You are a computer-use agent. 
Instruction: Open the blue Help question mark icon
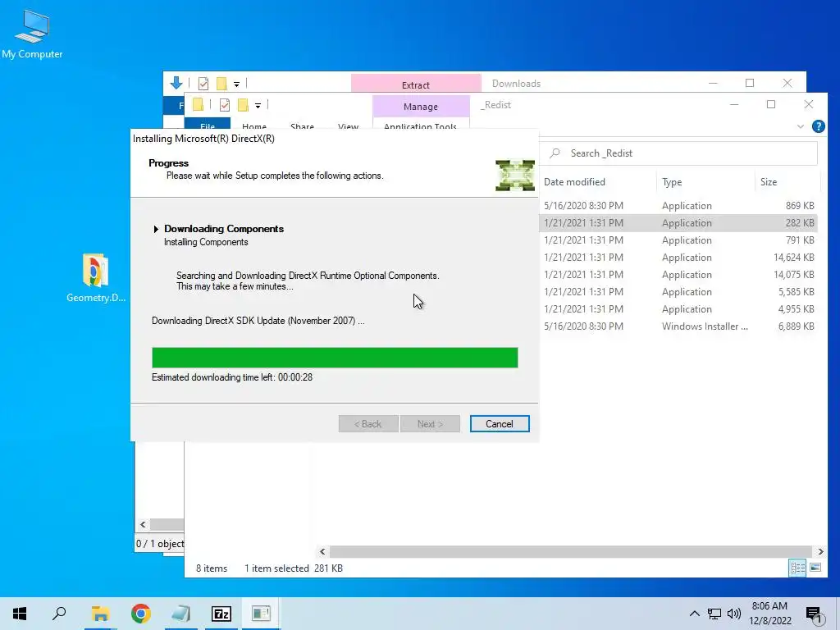[x=818, y=126]
